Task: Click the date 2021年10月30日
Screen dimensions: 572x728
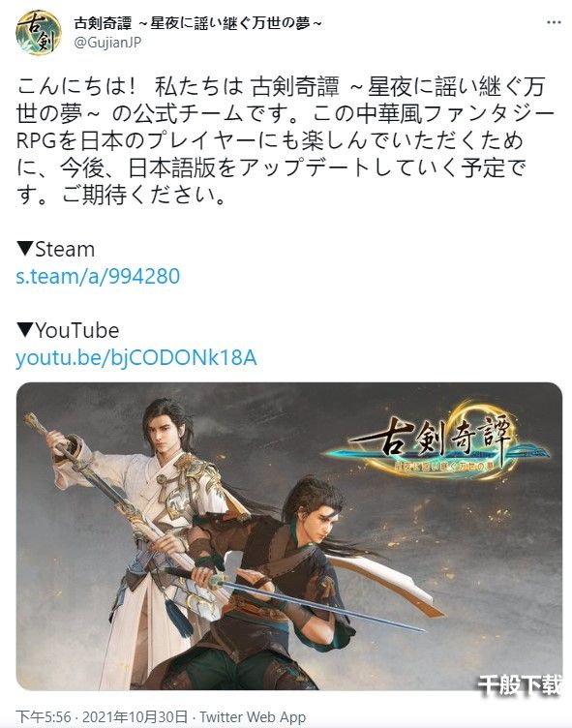Action: click(x=135, y=716)
